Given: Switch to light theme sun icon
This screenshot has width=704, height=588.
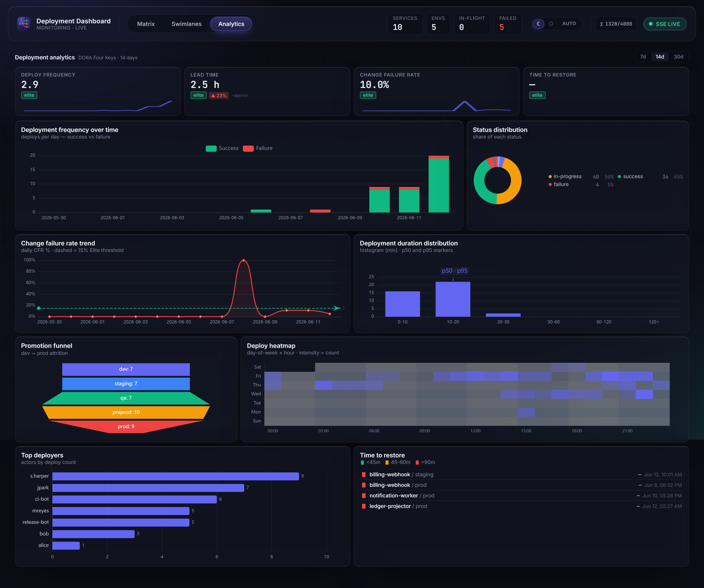Looking at the screenshot, I should [551, 24].
